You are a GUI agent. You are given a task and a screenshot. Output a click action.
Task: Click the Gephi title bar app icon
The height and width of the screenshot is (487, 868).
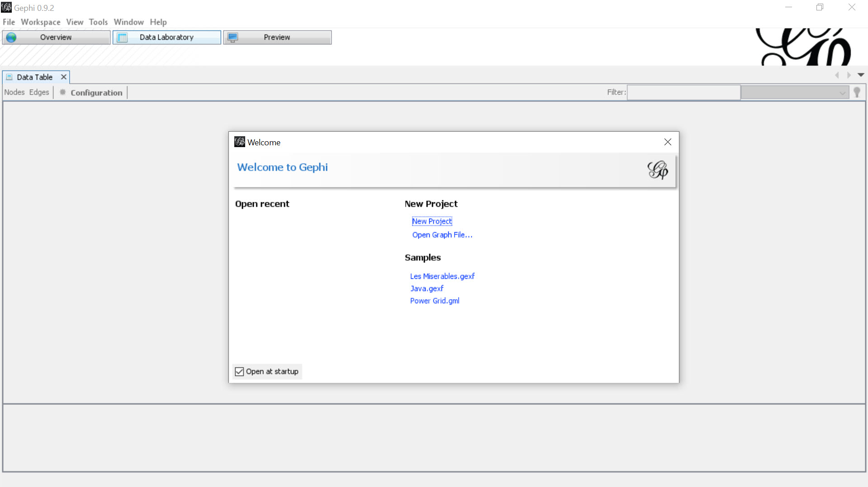click(6, 7)
